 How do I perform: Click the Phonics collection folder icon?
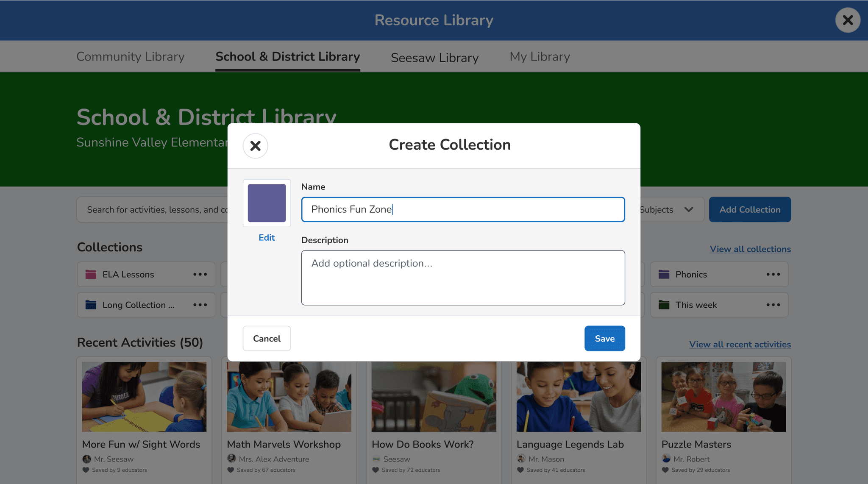tap(664, 274)
